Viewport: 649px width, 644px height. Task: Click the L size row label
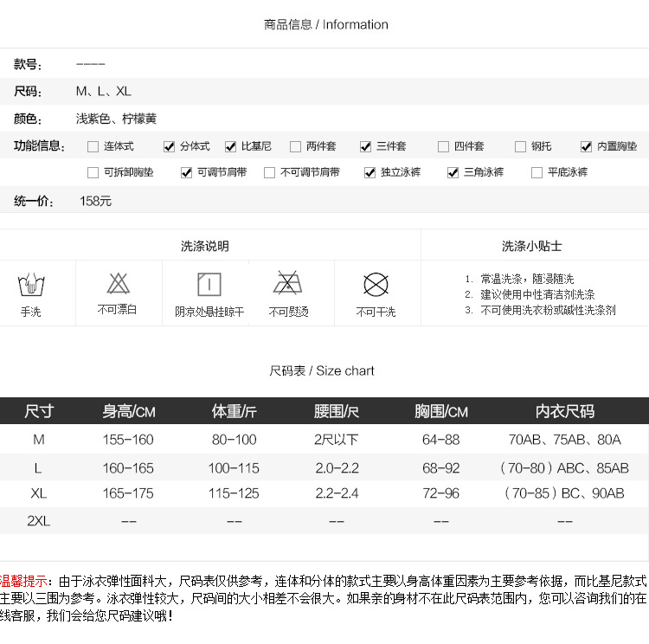click(38, 468)
